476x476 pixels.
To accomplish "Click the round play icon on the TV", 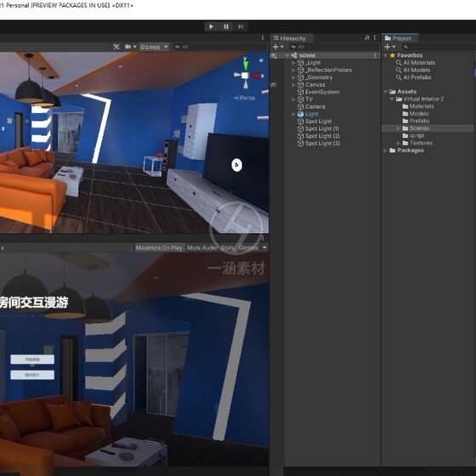I will 237,165.
